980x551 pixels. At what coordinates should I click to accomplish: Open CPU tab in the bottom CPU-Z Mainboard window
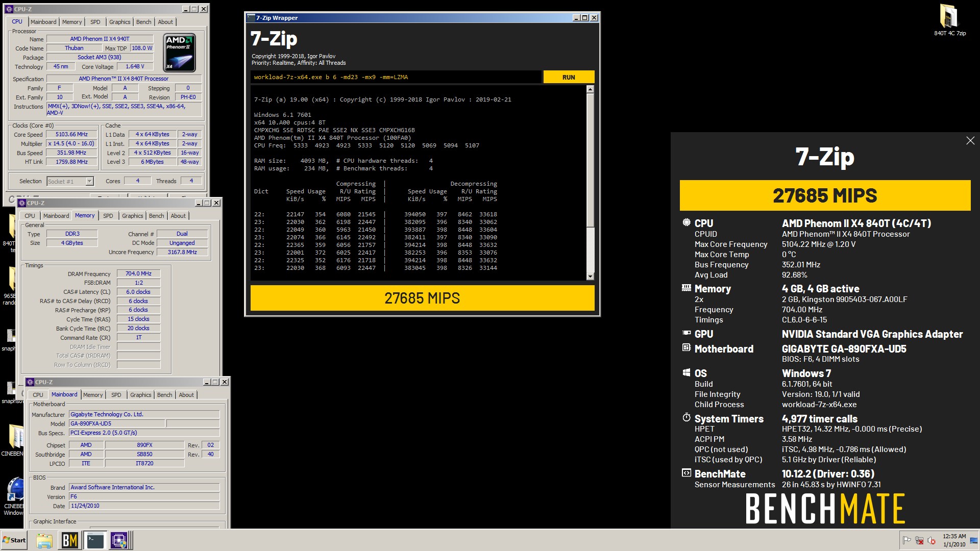tap(38, 395)
